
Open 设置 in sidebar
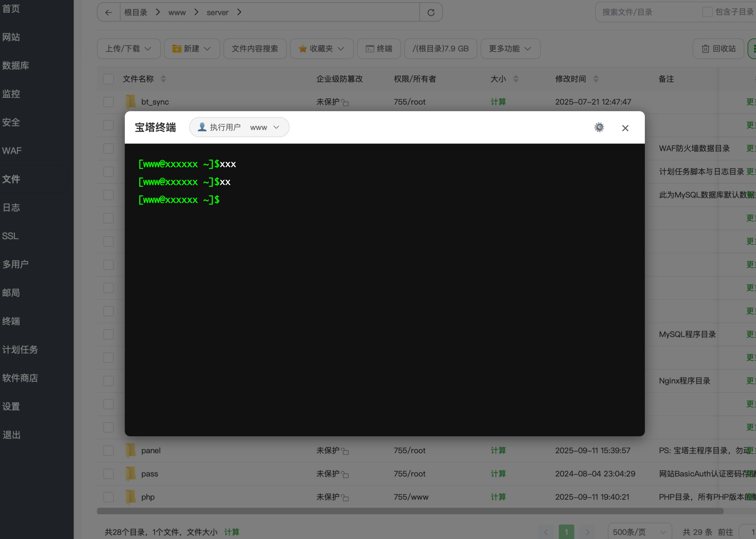tap(11, 406)
